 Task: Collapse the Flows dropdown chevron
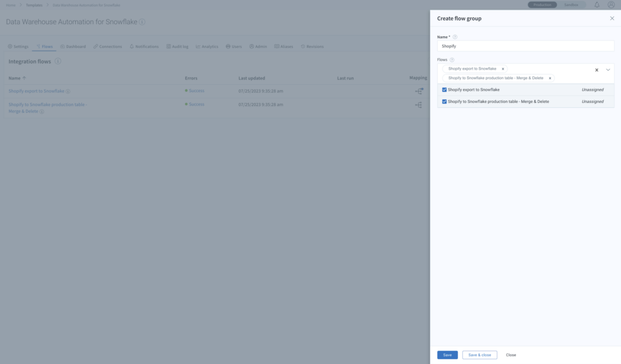[608, 70]
